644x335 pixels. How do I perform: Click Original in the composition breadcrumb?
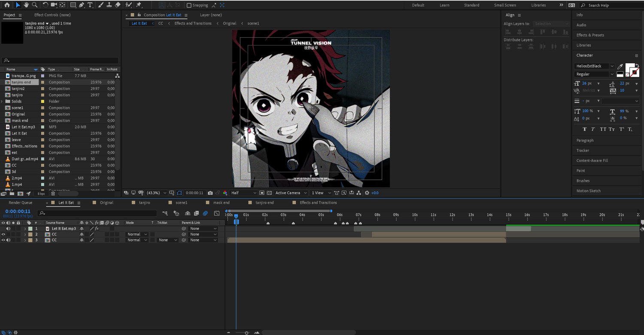230,24
